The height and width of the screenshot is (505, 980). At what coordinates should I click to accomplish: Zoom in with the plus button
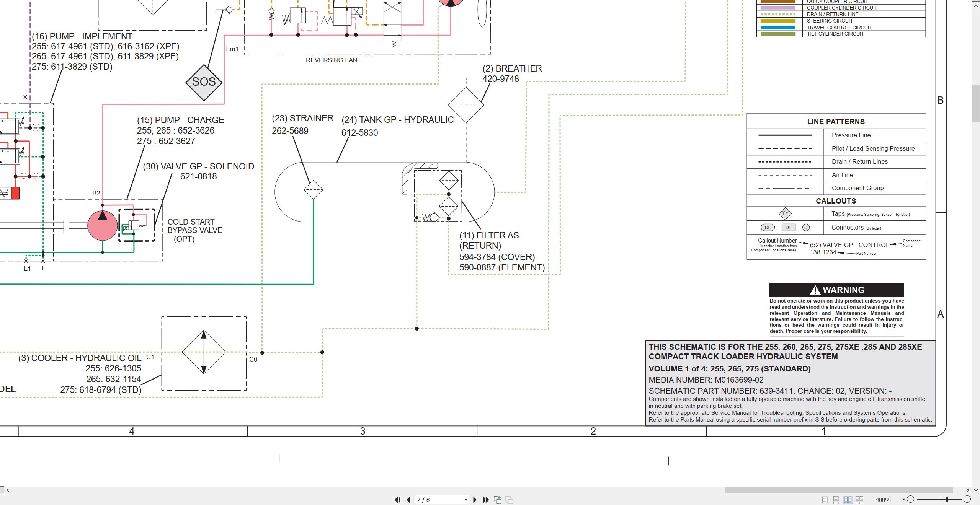coord(967,499)
